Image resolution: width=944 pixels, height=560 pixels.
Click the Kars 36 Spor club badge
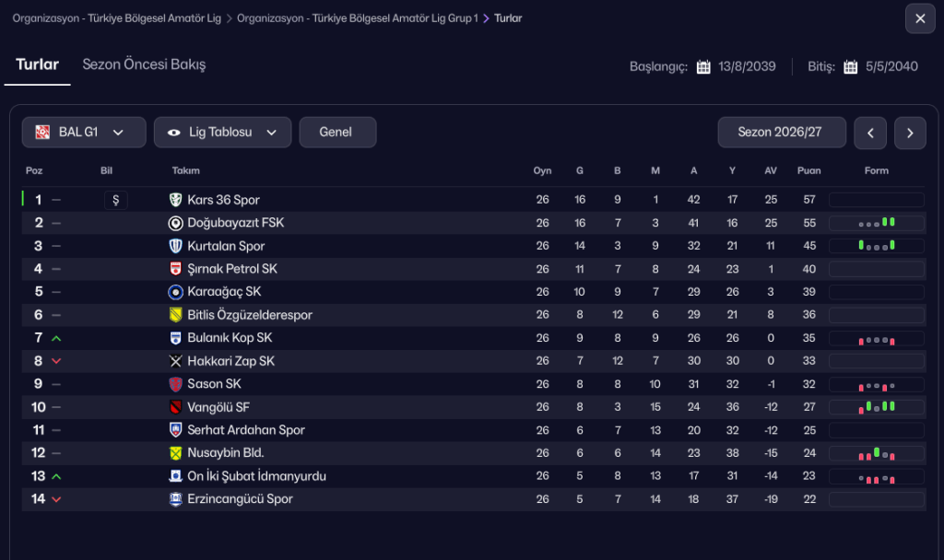(175, 200)
